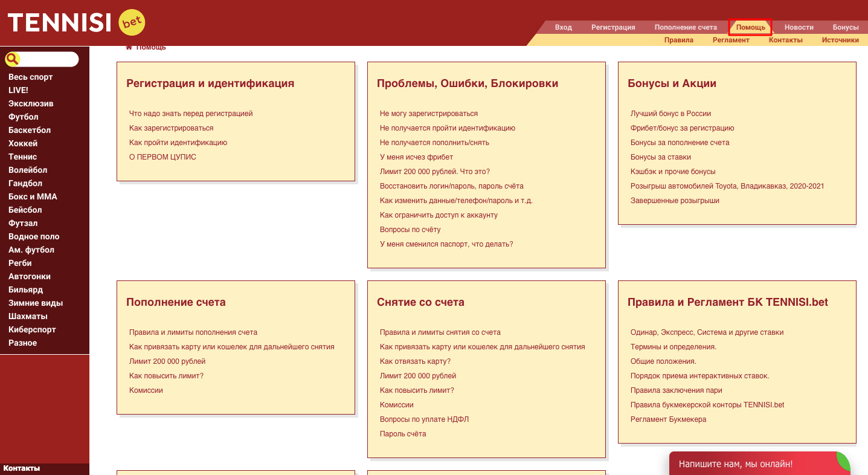The image size is (868, 475).
Task: Select Зимние виды in sidebar
Action: [x=36, y=303]
